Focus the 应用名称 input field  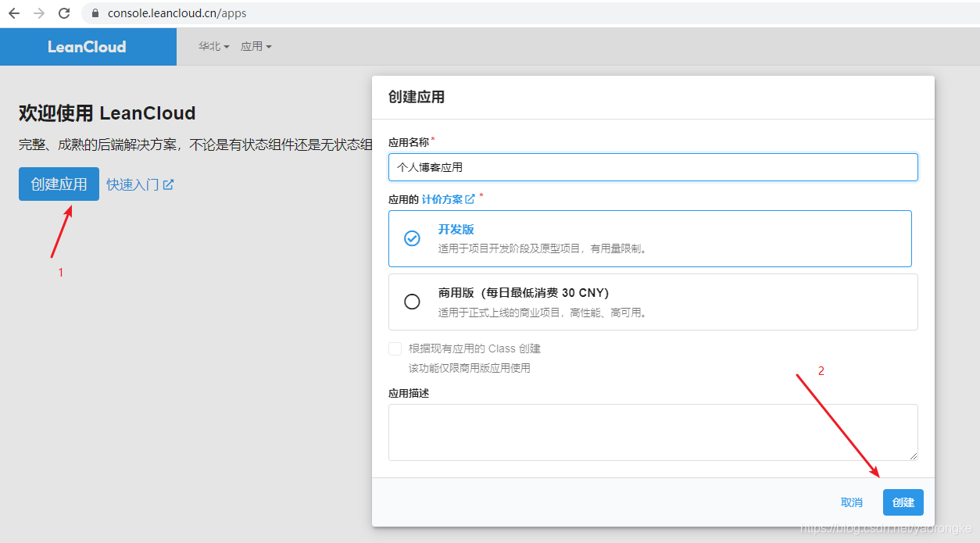(653, 167)
